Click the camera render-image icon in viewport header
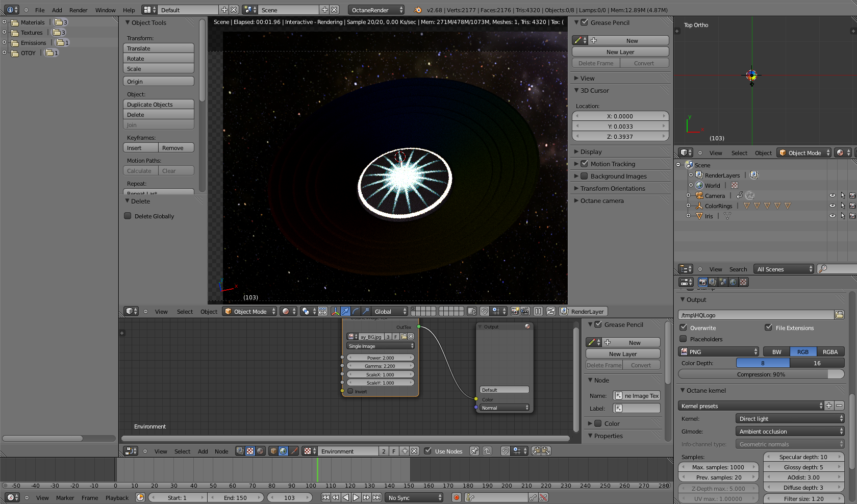This screenshot has width=857, height=504. [515, 311]
